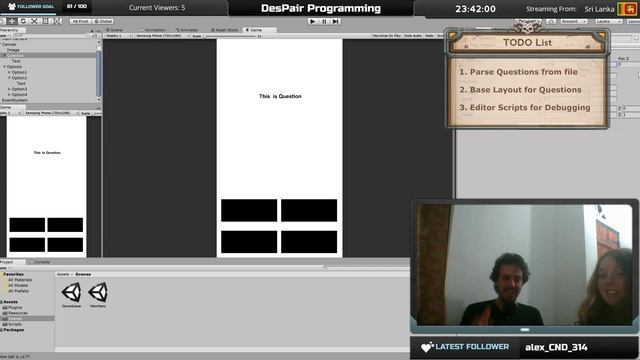Open the Cloud services icon
This screenshot has height=360, width=640.
pos(551,21)
